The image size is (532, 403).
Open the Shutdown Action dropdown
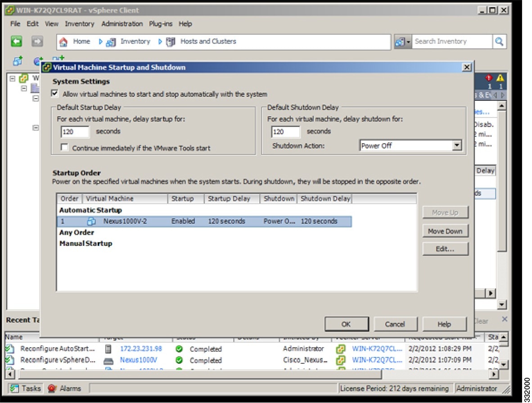[457, 145]
